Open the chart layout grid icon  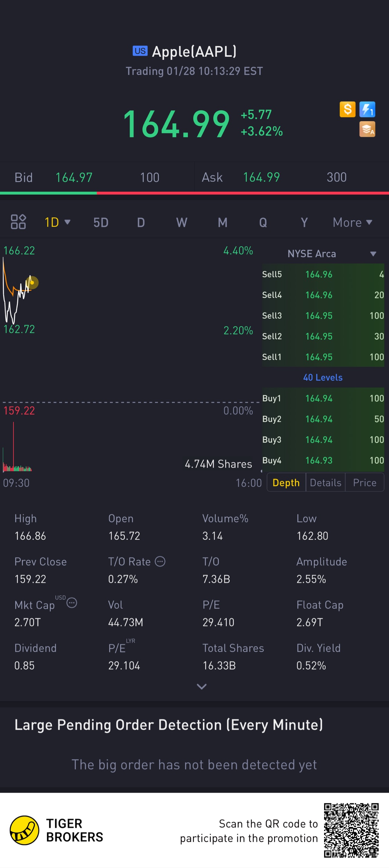tap(18, 222)
